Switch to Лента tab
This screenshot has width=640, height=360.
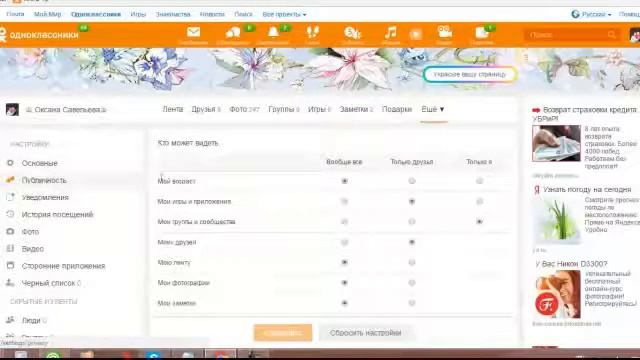(x=173, y=109)
